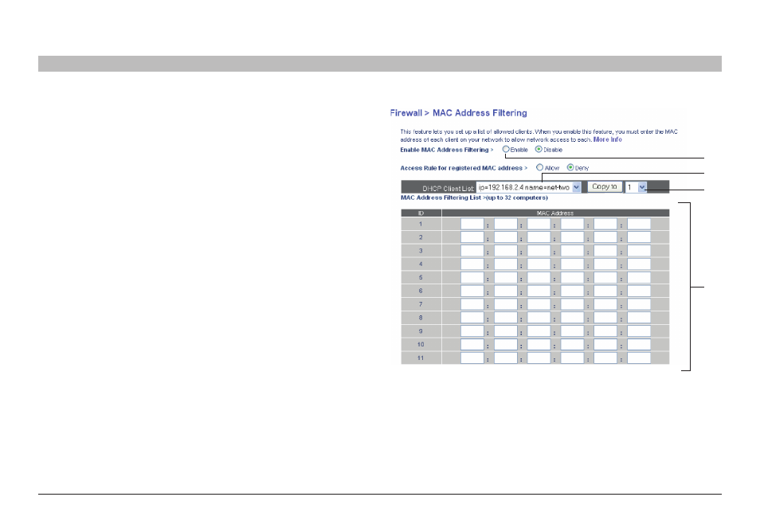Viewport: 760px width, 532px height.
Task: Click fourth MAC address field in row 6
Action: click(573, 291)
